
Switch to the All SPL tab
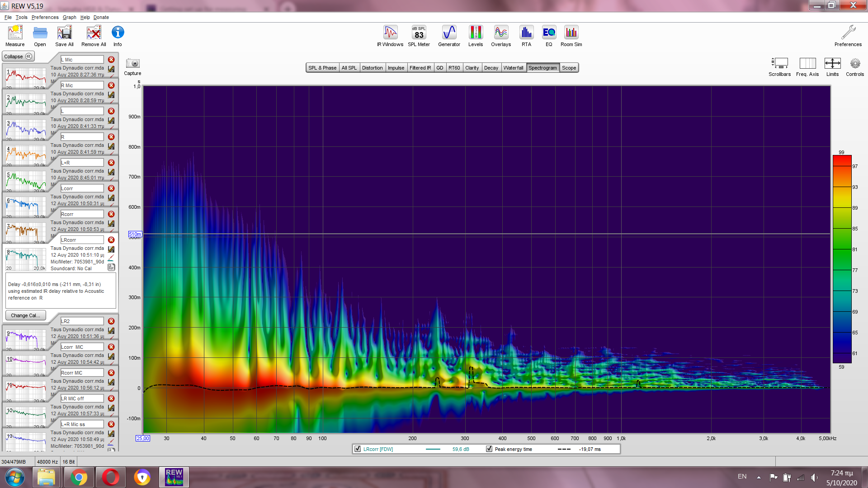[x=349, y=68]
